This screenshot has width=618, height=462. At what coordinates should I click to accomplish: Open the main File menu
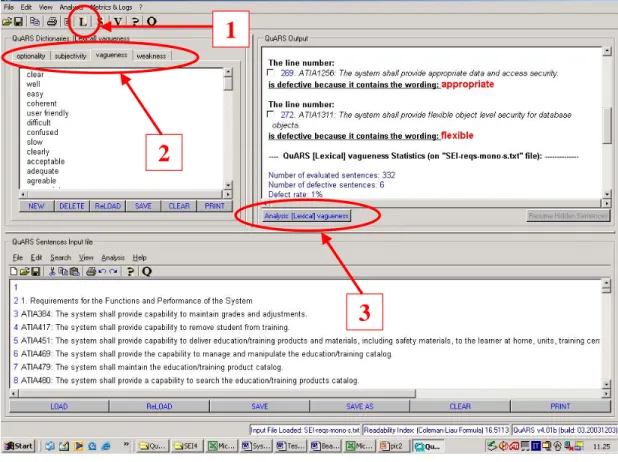pyautogui.click(x=9, y=7)
